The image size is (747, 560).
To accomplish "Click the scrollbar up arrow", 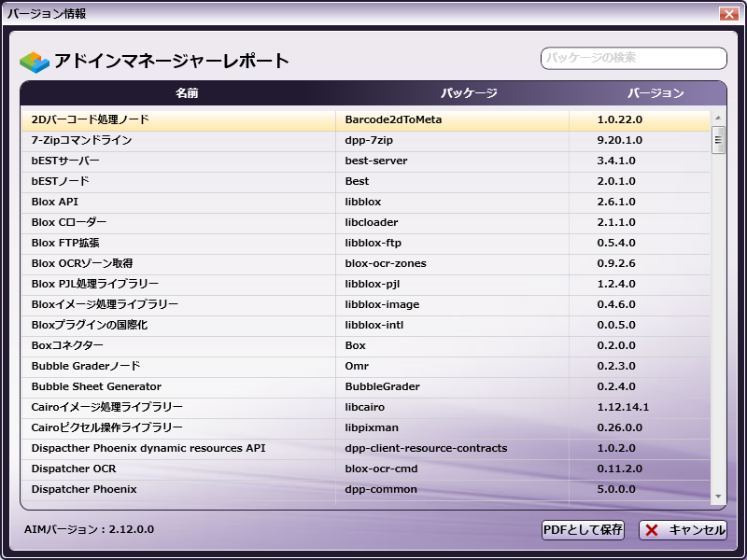I will point(718,119).
